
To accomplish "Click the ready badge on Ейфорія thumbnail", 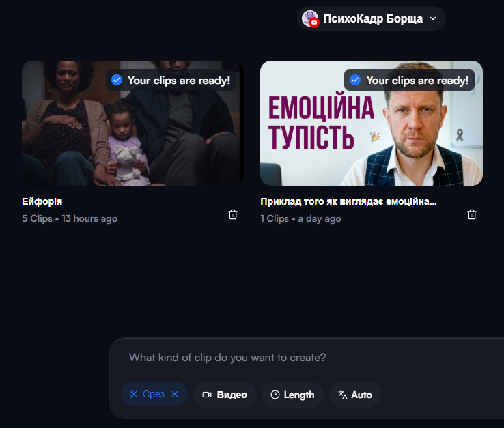I will (171, 80).
